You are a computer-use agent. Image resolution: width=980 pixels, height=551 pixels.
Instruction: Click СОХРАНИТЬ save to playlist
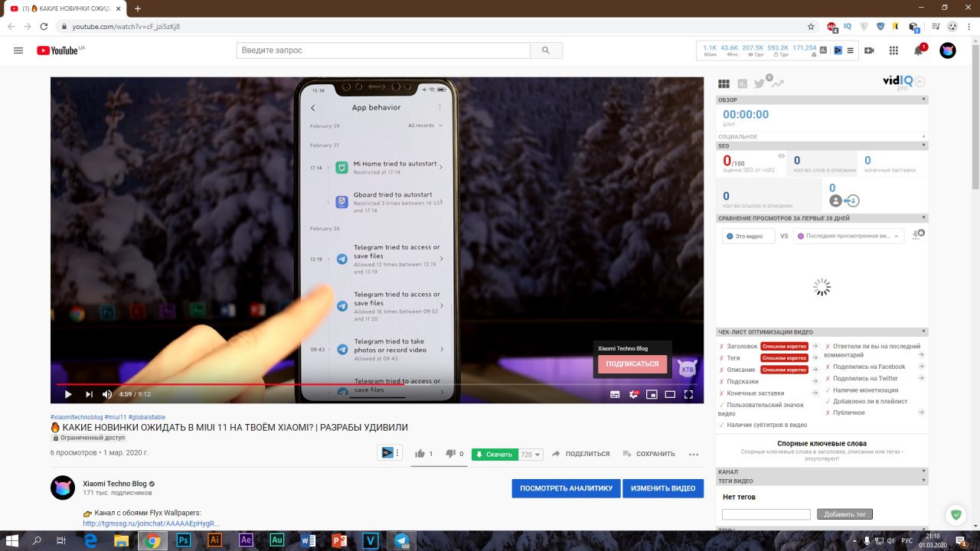[x=648, y=454]
